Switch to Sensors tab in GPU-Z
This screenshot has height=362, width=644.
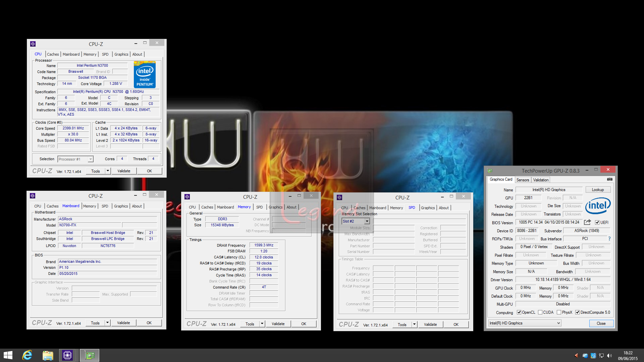pyautogui.click(x=523, y=180)
